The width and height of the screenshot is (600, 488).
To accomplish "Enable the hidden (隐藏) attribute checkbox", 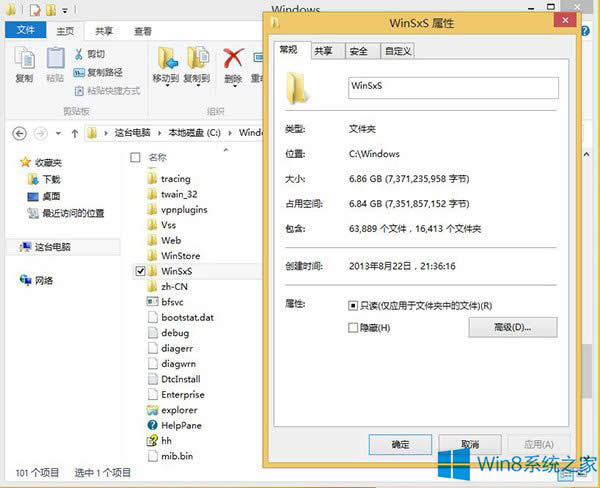I will tap(353, 328).
